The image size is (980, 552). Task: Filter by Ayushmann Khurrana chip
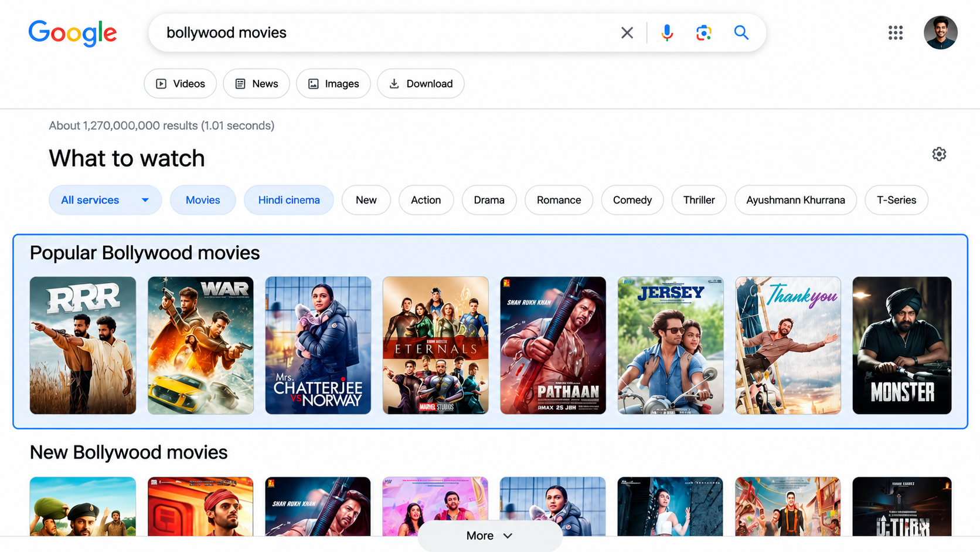tap(796, 200)
